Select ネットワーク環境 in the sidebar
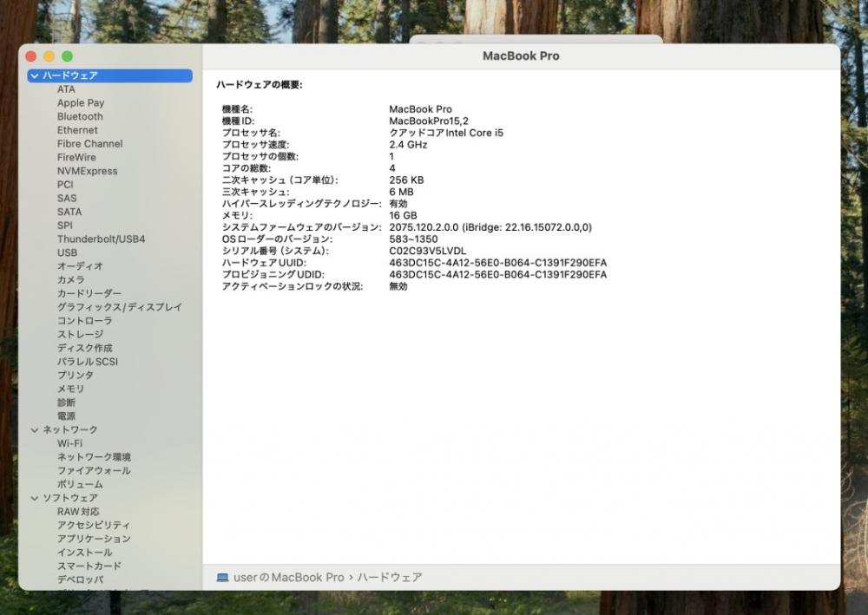Screen dimensions: 868x615 pos(94,457)
